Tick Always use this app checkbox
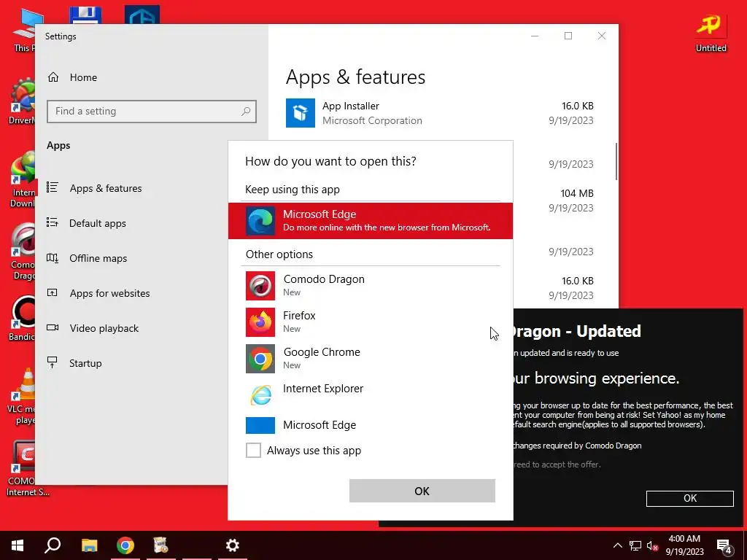747x560 pixels. tap(253, 450)
